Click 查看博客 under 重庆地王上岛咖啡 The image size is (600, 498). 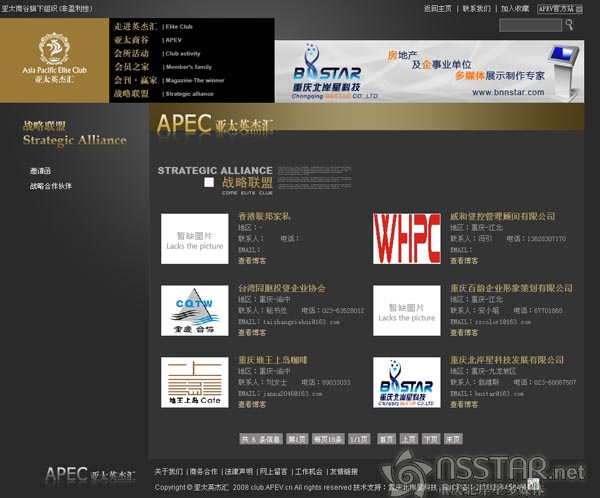point(252,405)
